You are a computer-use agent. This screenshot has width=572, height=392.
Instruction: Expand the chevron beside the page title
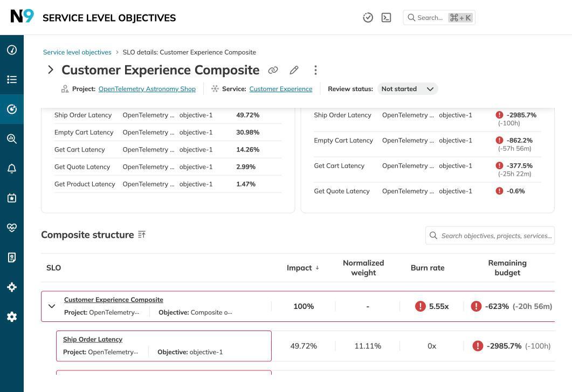point(51,69)
